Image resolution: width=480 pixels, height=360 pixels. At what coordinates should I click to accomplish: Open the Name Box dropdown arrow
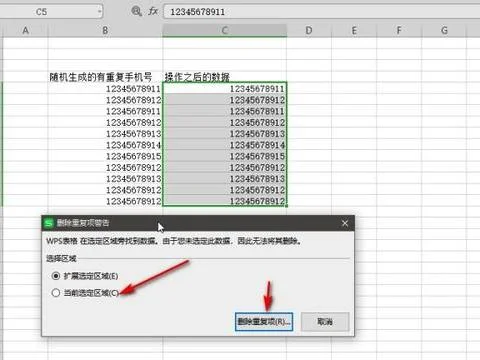coord(99,12)
